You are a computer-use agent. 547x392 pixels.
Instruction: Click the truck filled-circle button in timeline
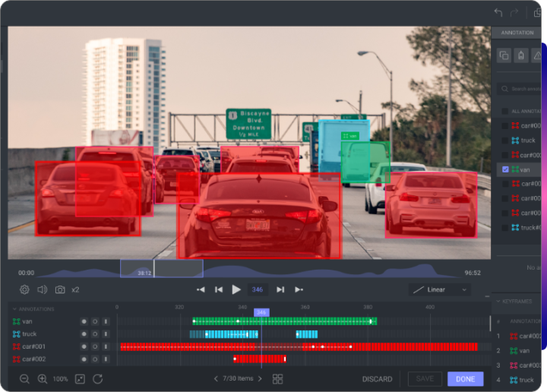click(x=84, y=334)
